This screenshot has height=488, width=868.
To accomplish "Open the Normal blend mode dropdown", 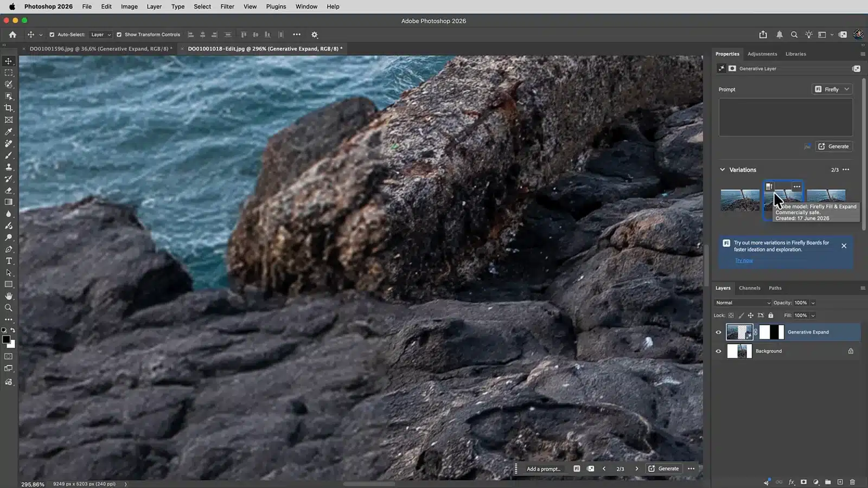I will (742, 303).
